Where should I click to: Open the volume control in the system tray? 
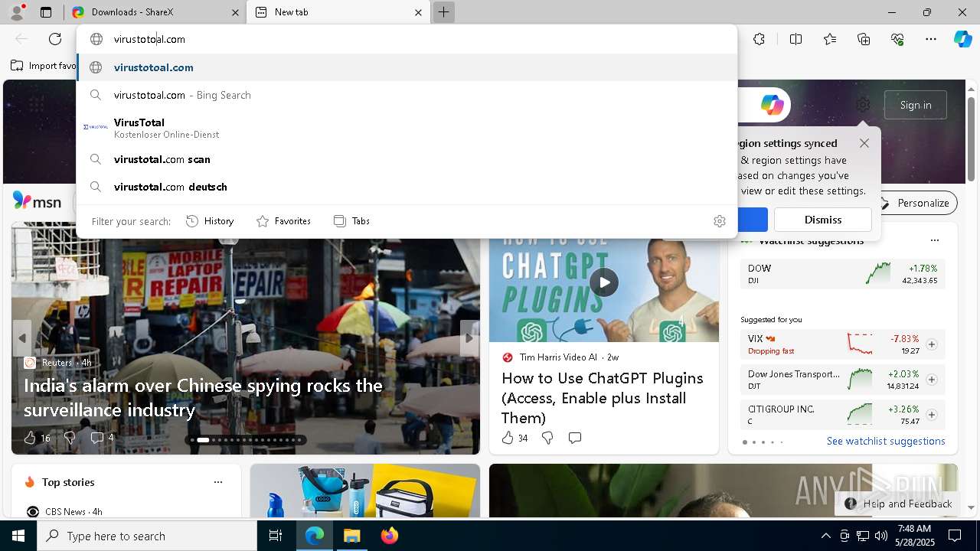(881, 536)
